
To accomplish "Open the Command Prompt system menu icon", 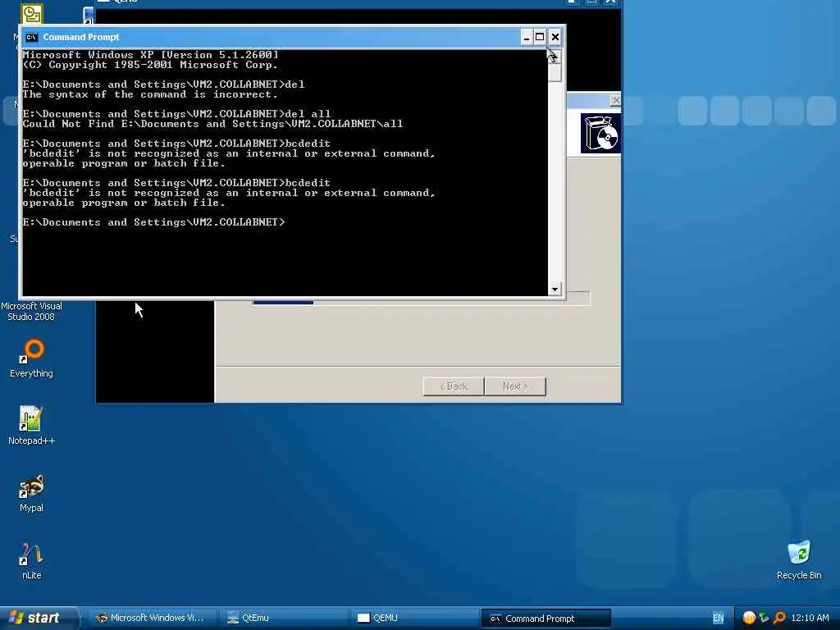I will (32, 37).
